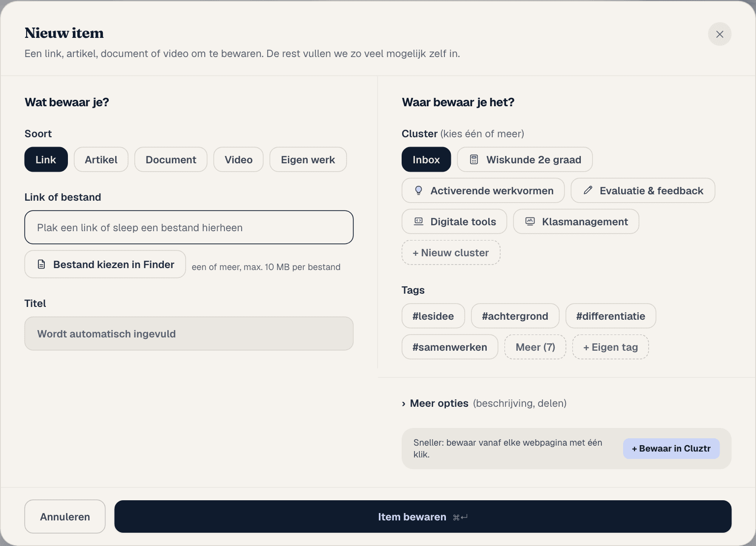Pick the Eigen werk type
Viewport: 756px width, 546px height.
(308, 159)
